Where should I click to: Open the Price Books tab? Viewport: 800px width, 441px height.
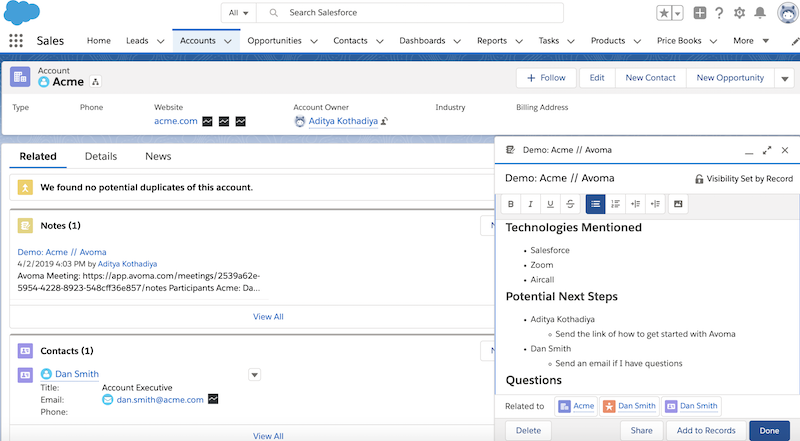point(679,41)
